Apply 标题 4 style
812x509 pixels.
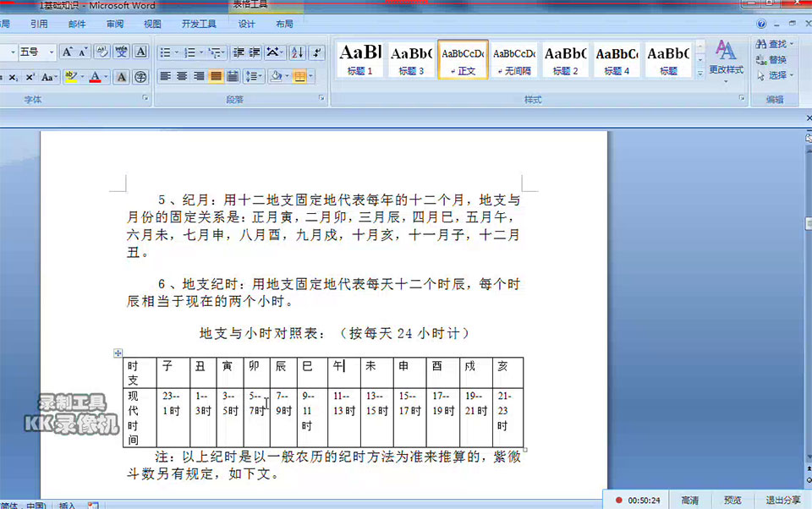[x=617, y=59]
